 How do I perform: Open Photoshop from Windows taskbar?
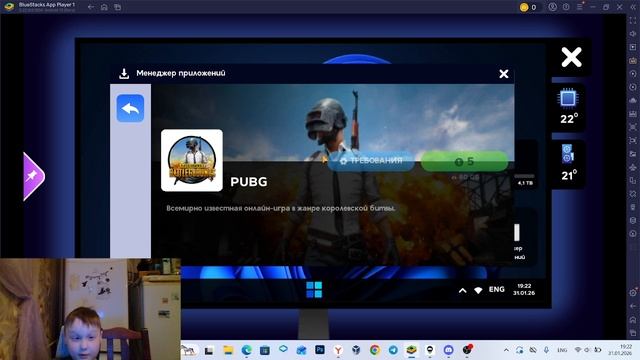click(x=320, y=350)
